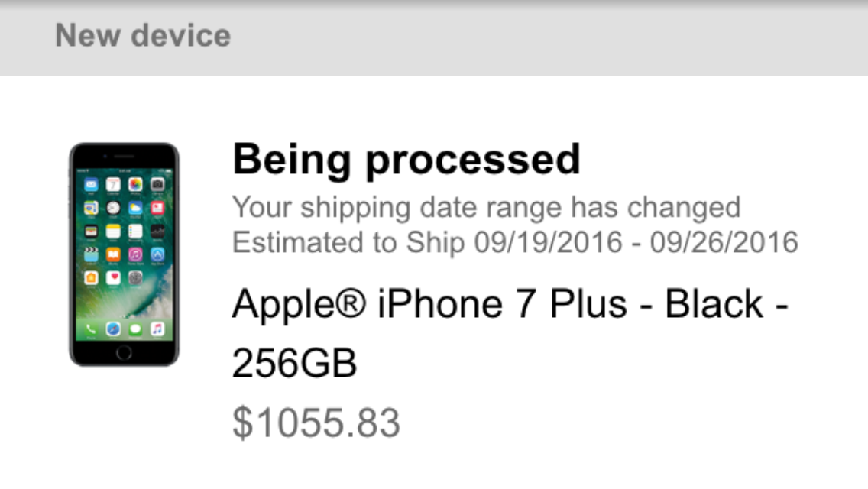
Task: Click the Weather icon on the pictured iPhone
Action: pos(135,208)
